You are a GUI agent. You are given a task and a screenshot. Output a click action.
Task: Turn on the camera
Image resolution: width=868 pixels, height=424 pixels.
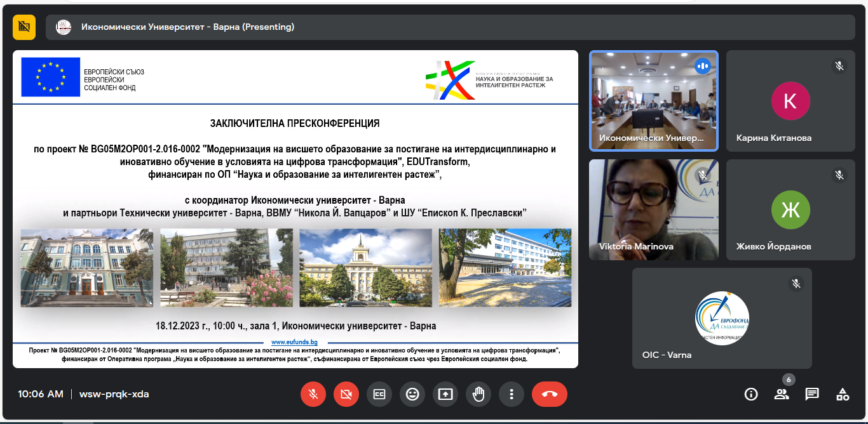(346, 394)
